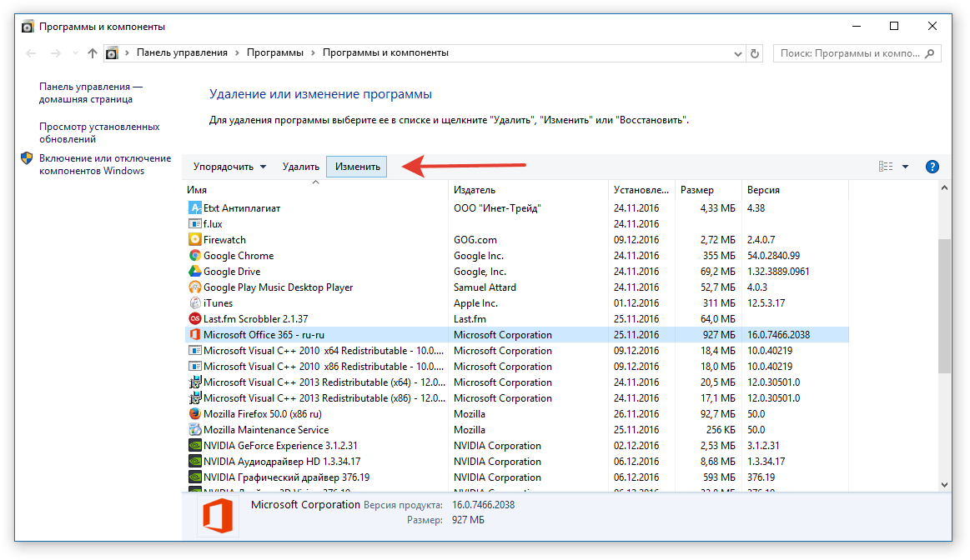Screen dimensions: 970x560
Task: Click the Google Drive program icon
Action: click(195, 272)
